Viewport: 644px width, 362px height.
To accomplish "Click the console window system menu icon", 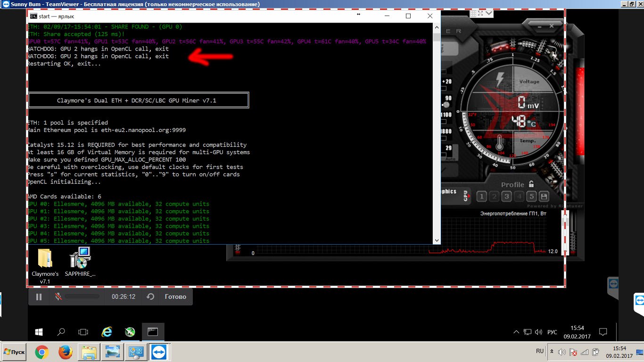I will point(33,16).
